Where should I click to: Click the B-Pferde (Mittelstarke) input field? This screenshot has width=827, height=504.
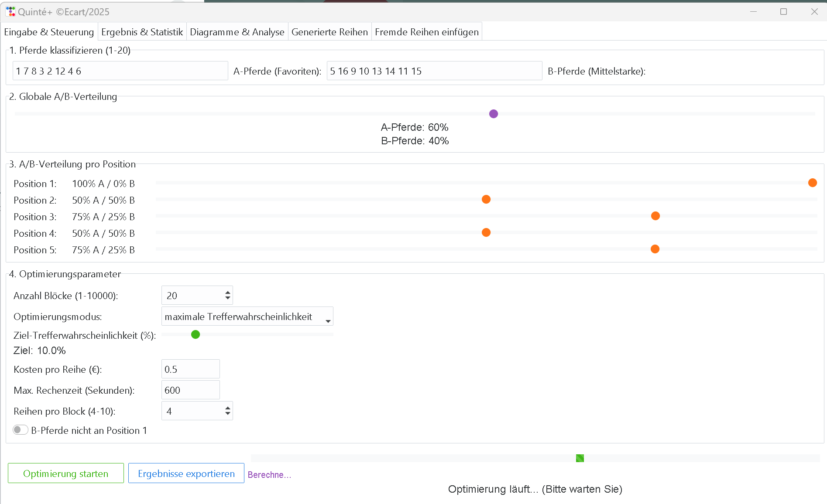click(x=434, y=71)
